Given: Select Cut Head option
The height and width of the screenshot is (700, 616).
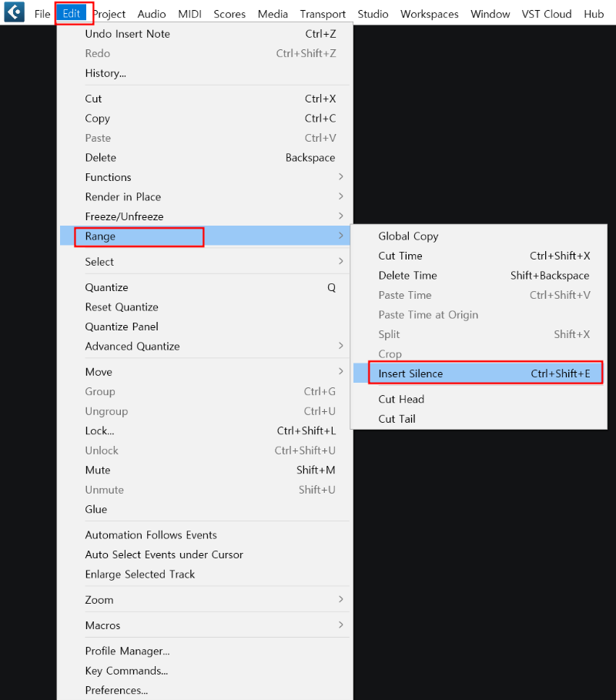Looking at the screenshot, I should pyautogui.click(x=478, y=399).
